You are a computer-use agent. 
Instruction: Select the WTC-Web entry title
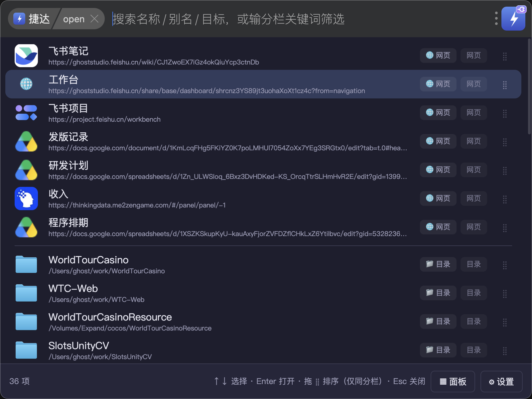click(x=73, y=288)
